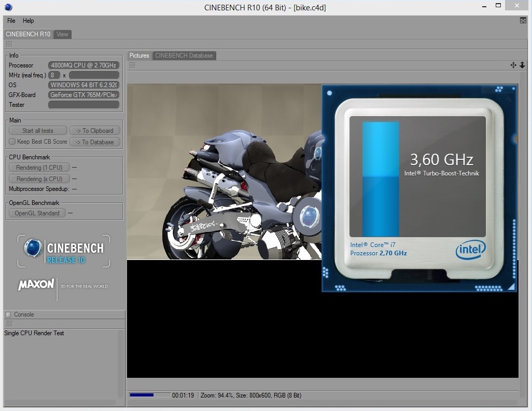Click the 'Prozessor 2,70 GHz' text on gadget
Image resolution: width=532 pixels, height=411 pixels.
pos(379,253)
